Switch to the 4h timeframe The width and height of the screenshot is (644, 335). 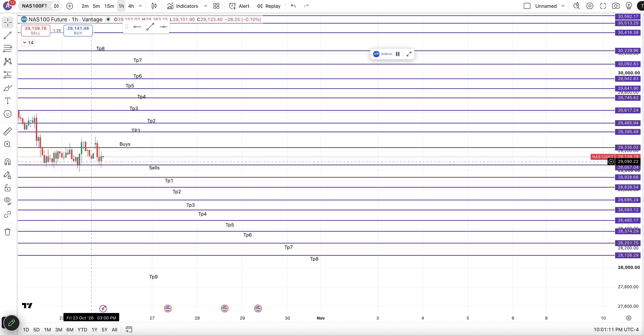click(x=131, y=6)
